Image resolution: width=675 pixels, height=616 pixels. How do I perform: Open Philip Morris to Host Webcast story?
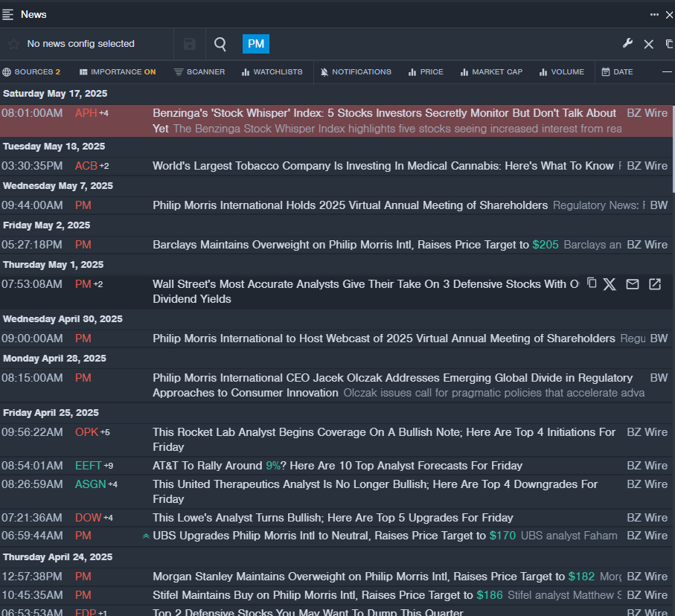pyautogui.click(x=384, y=339)
